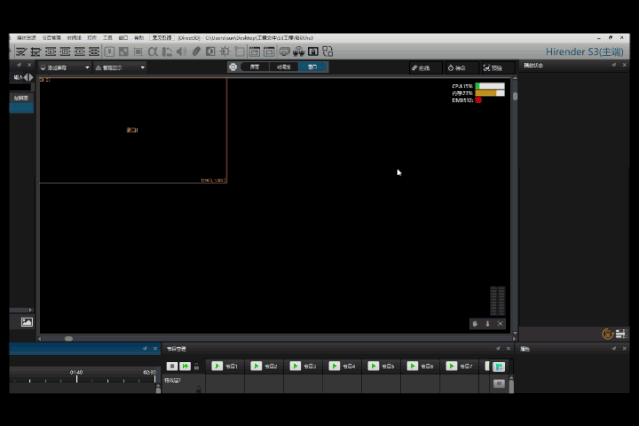Pin the timeline panel with the blue header
Image resolution: width=639 pixels, height=426 pixels.
point(145,349)
